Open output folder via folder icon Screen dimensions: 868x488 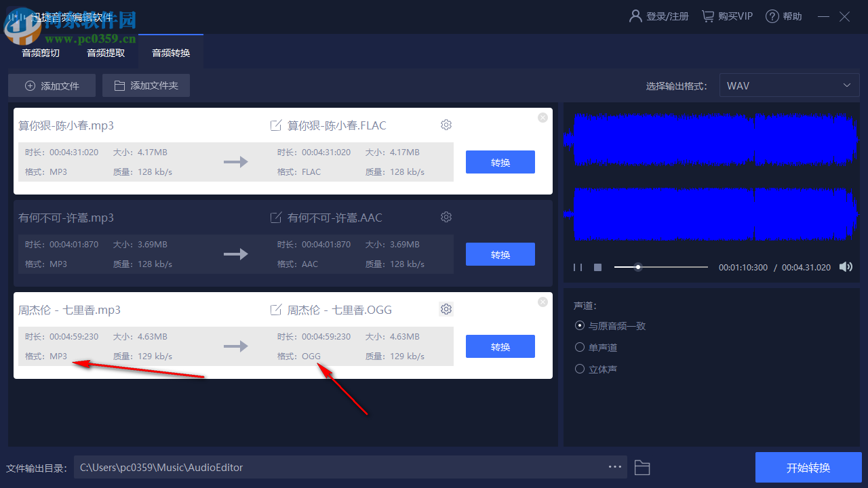(x=642, y=467)
